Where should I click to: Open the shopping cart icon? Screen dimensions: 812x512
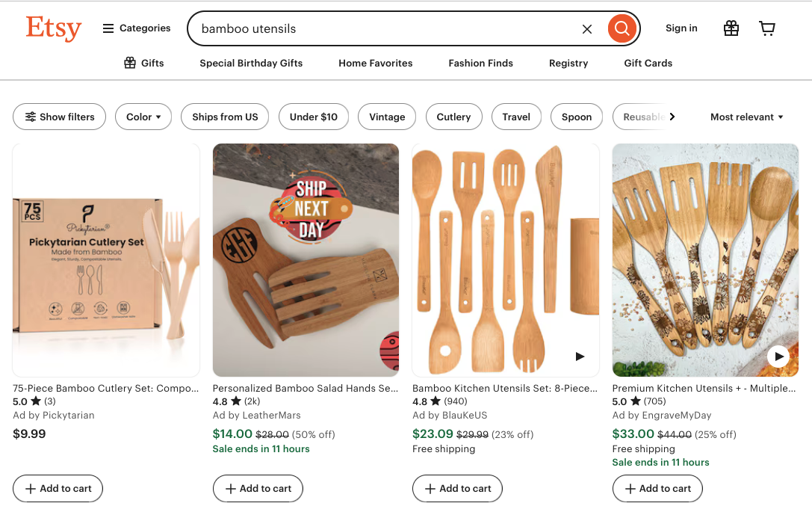pos(767,28)
